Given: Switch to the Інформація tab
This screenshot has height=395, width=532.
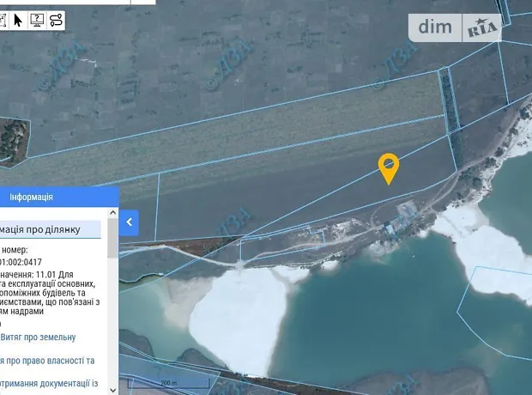Looking at the screenshot, I should [x=31, y=197].
